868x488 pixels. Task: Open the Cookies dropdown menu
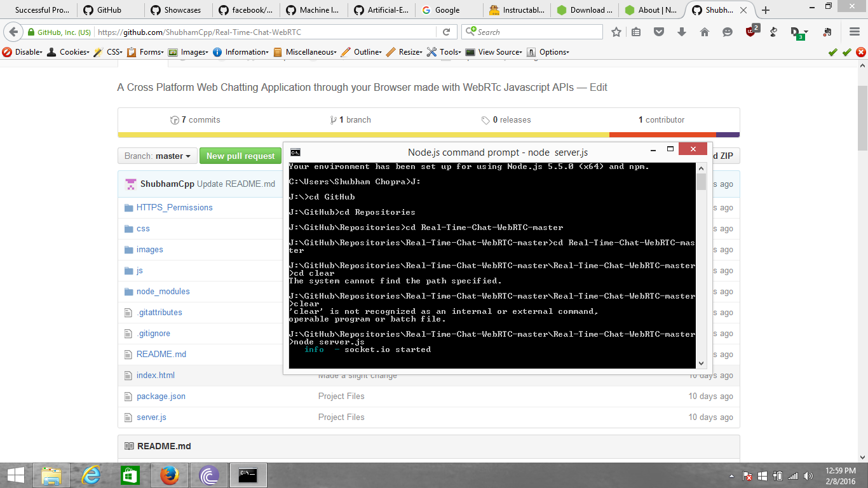click(69, 52)
